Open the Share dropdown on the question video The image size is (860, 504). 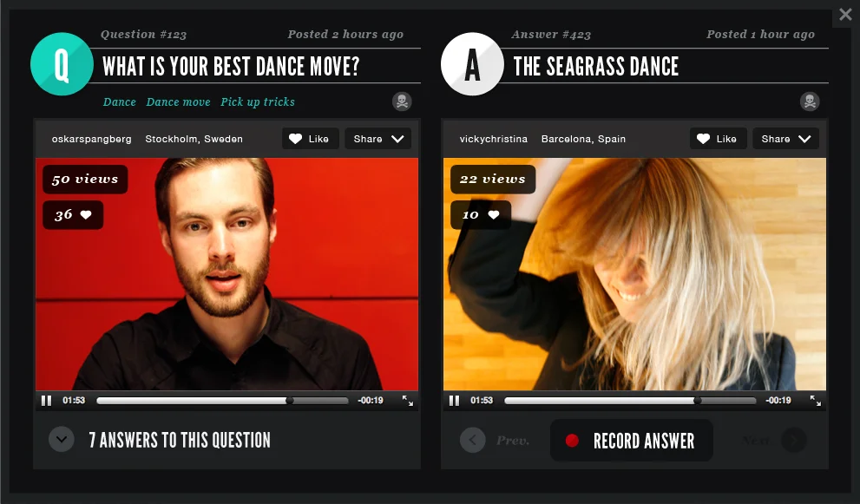[x=377, y=139]
